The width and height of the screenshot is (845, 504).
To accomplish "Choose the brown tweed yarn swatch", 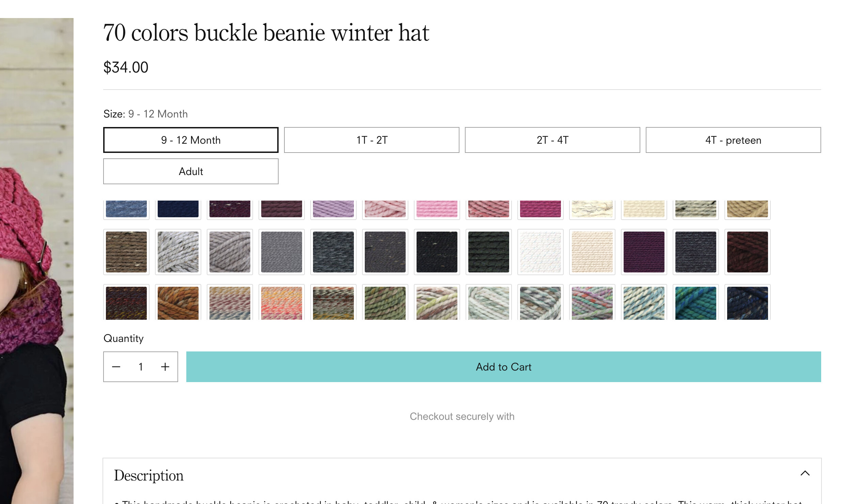I will tap(126, 252).
